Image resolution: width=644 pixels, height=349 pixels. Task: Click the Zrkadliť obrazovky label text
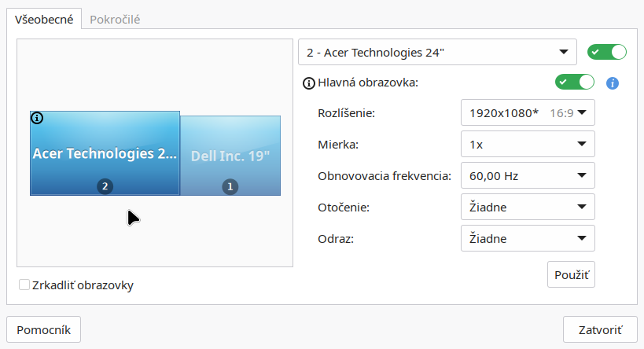pos(83,285)
